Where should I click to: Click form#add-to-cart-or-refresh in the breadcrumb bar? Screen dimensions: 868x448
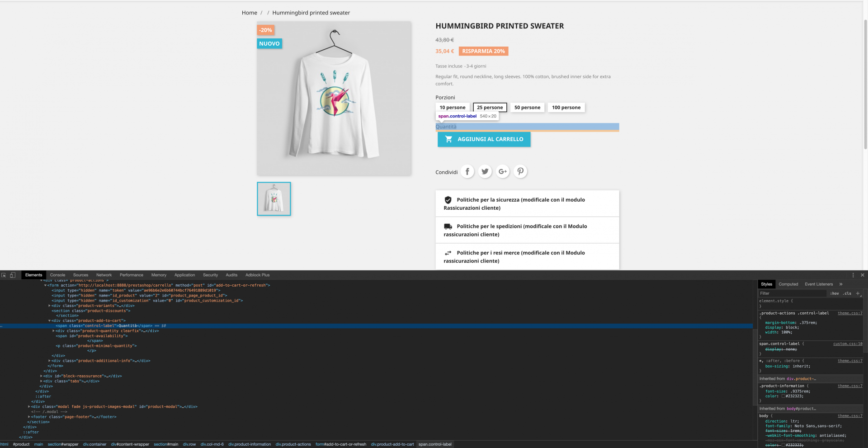[341, 444]
